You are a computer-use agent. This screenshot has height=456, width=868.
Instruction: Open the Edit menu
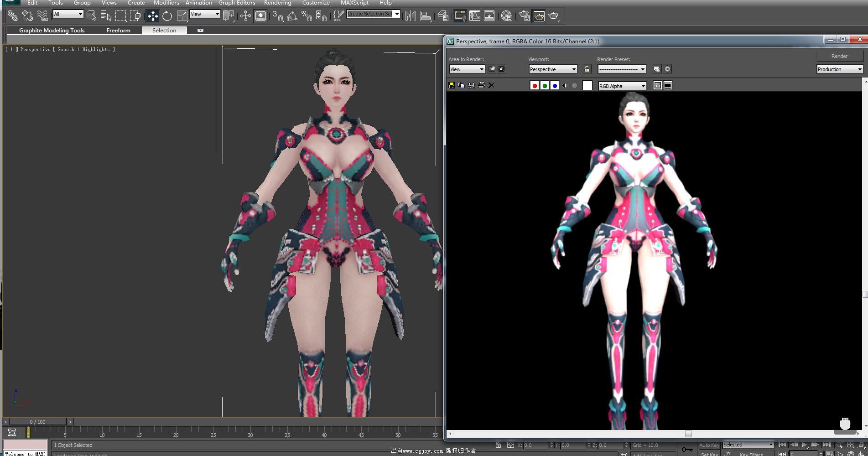tap(32, 3)
